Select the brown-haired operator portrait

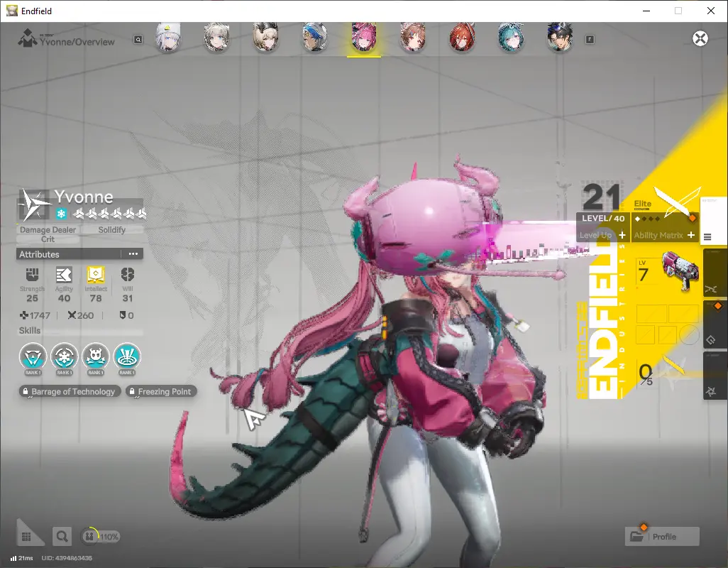coord(413,37)
